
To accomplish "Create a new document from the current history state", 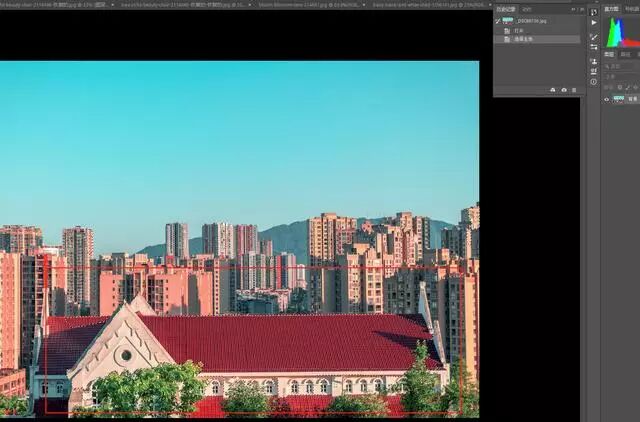I will tap(553, 90).
